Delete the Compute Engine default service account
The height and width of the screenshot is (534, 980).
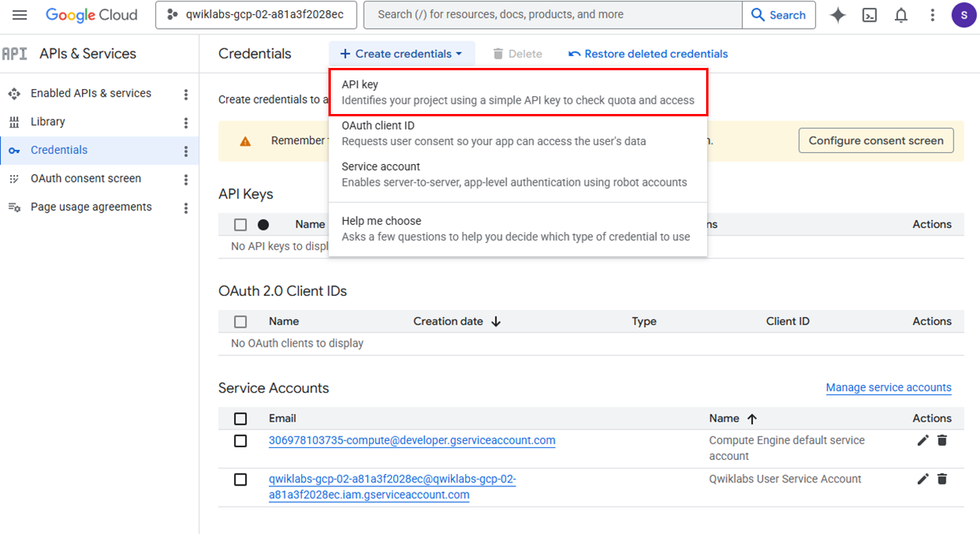942,440
